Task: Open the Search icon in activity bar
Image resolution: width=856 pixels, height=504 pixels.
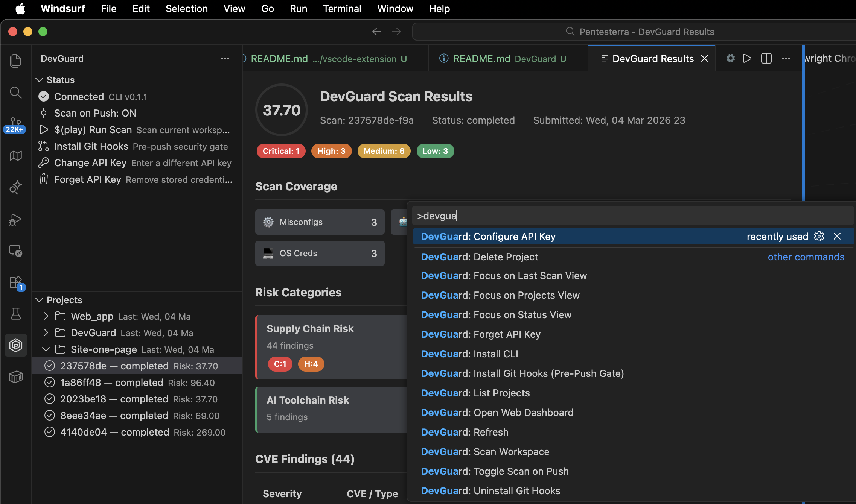Action: [15, 92]
